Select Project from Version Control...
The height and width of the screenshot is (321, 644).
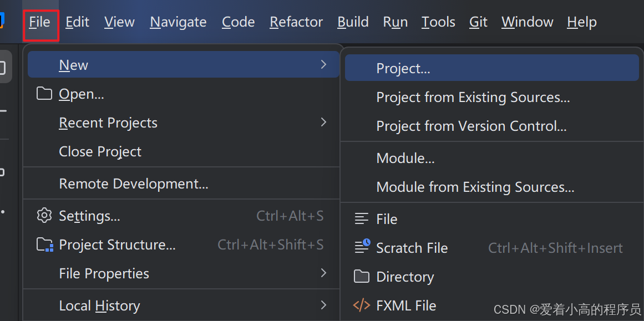pyautogui.click(x=471, y=126)
